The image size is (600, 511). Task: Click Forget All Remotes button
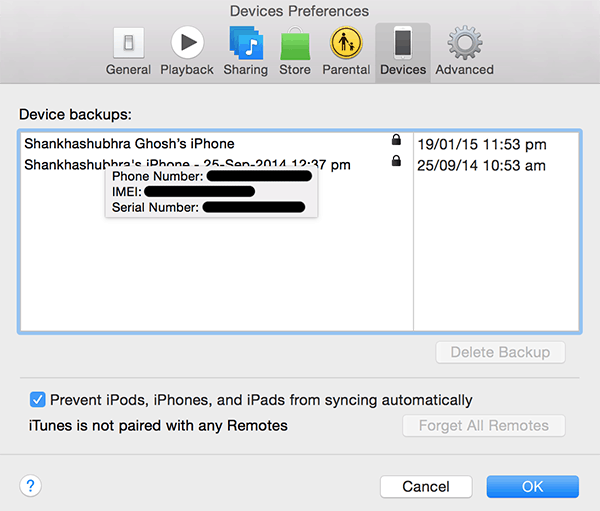pyautogui.click(x=484, y=426)
